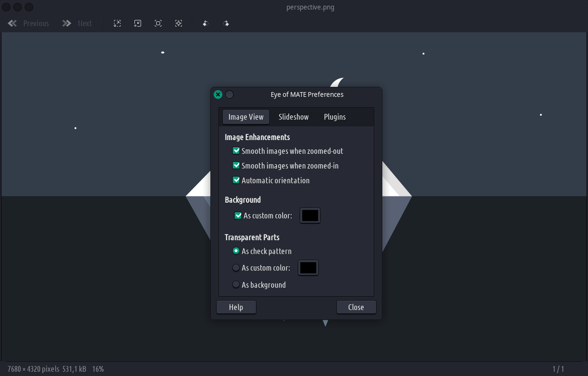Image resolution: width=588 pixels, height=376 pixels.
Task: Open the Background custom color swatch
Action: pyautogui.click(x=310, y=216)
